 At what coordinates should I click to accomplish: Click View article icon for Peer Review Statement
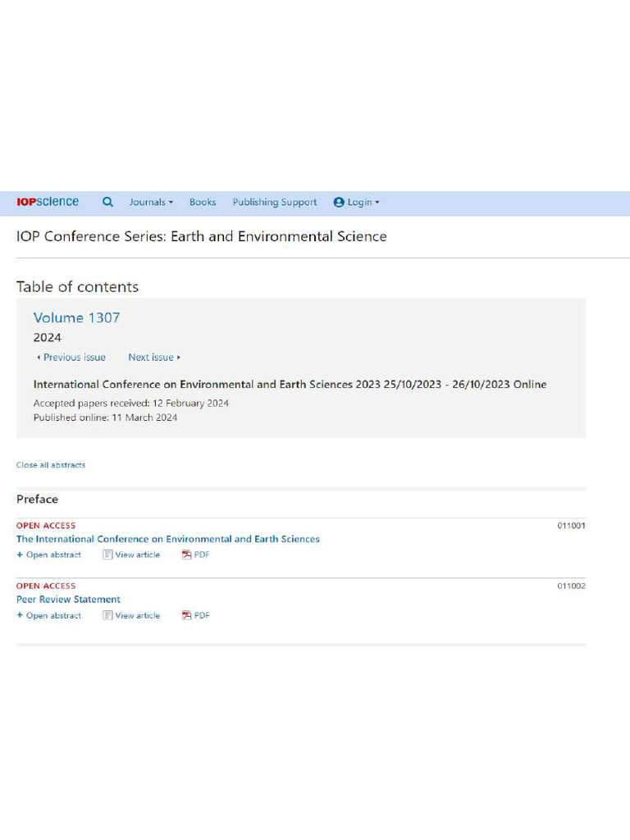pyautogui.click(x=107, y=615)
